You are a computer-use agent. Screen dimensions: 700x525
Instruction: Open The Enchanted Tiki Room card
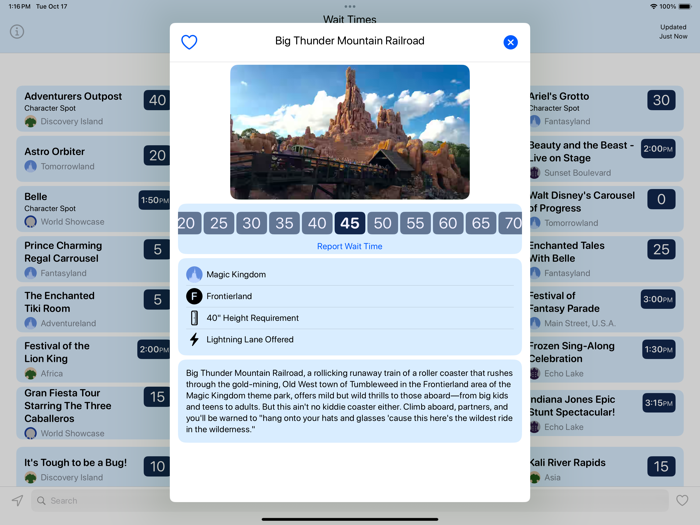pyautogui.click(x=93, y=309)
